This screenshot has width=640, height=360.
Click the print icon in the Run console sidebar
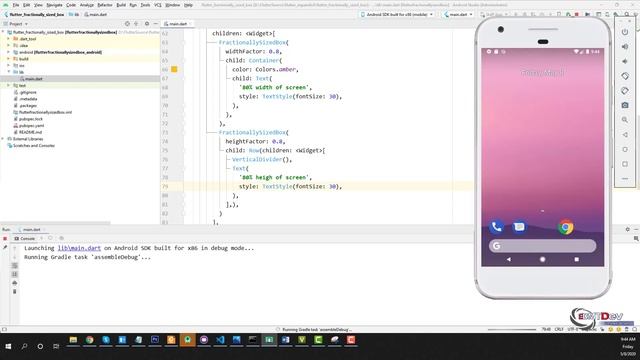tap(15, 283)
